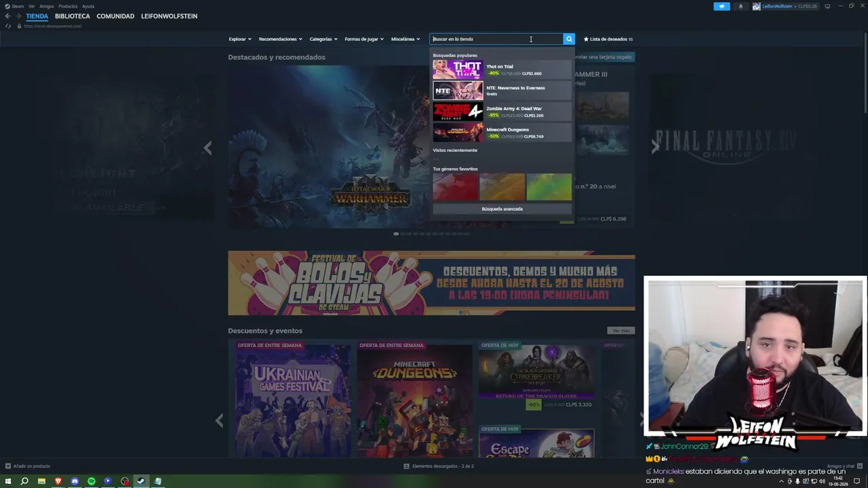Expand the Miscelánea dropdown
The image size is (868, 488).
(x=405, y=39)
